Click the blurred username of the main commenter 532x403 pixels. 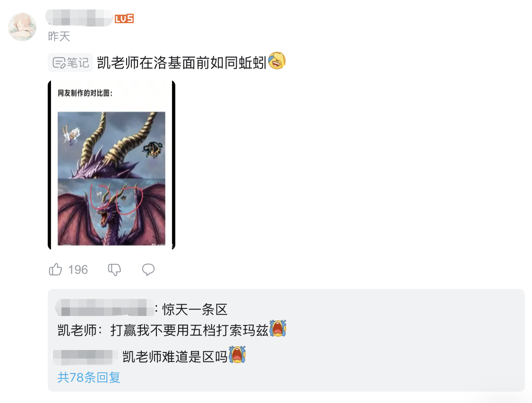click(x=79, y=18)
